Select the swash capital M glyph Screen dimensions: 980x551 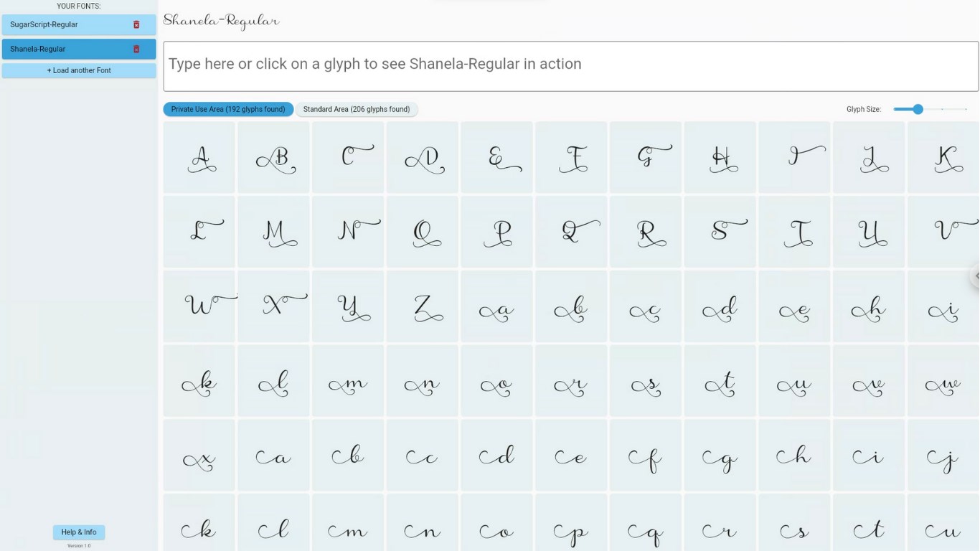pyautogui.click(x=274, y=232)
